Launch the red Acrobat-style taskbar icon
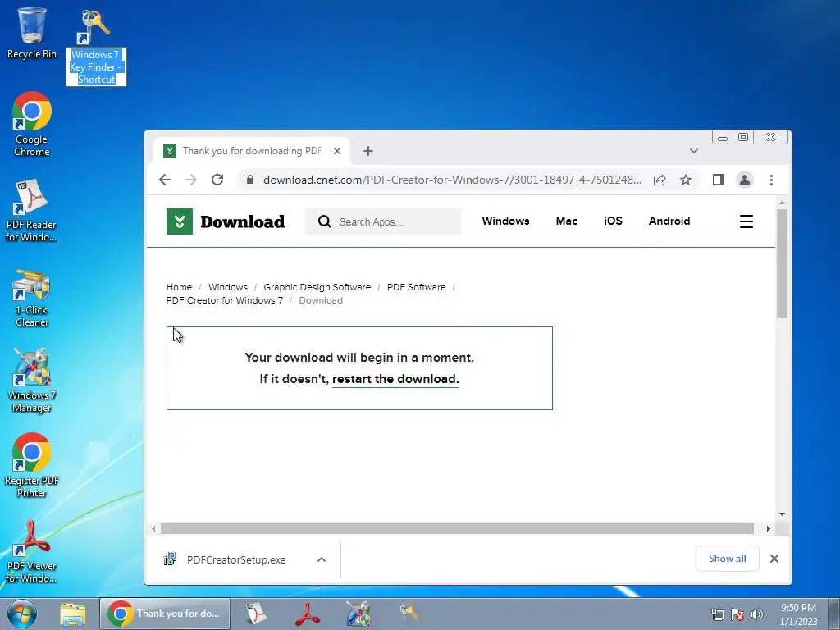 (308, 614)
